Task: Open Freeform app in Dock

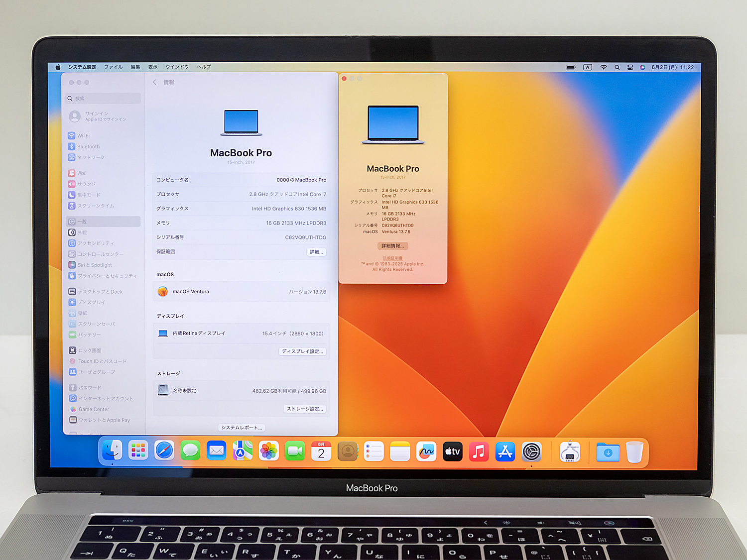Action: click(x=426, y=451)
